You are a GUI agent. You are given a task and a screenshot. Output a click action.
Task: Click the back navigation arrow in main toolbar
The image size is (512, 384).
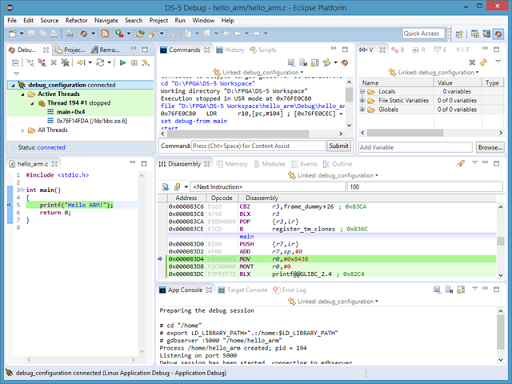click(x=237, y=34)
